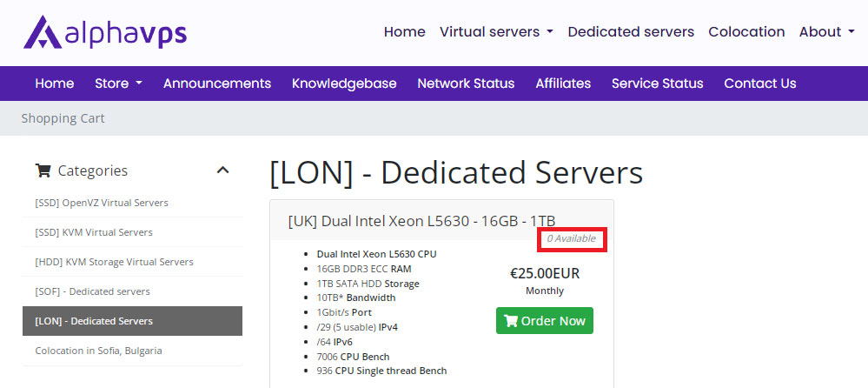Select [SSD] KVM Virtual Servers category
Screen dimensions: 868x388
coord(132,232)
